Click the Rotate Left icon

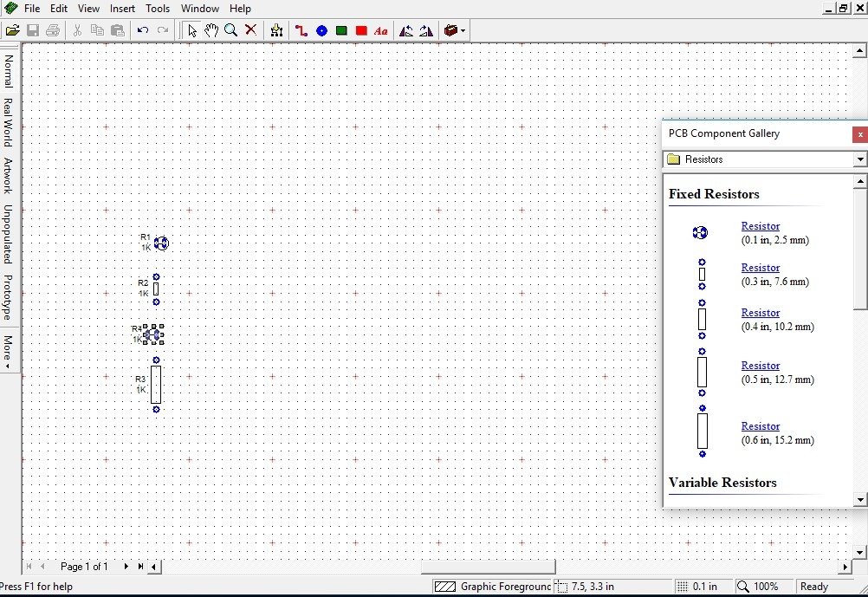[406, 30]
